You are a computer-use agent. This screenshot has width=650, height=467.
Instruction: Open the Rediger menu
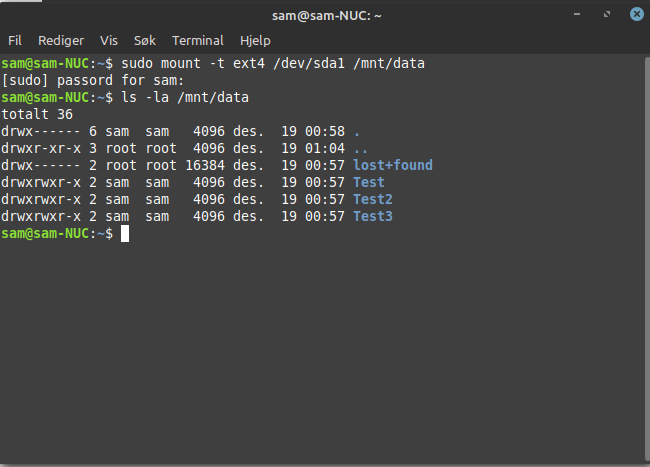coord(61,41)
